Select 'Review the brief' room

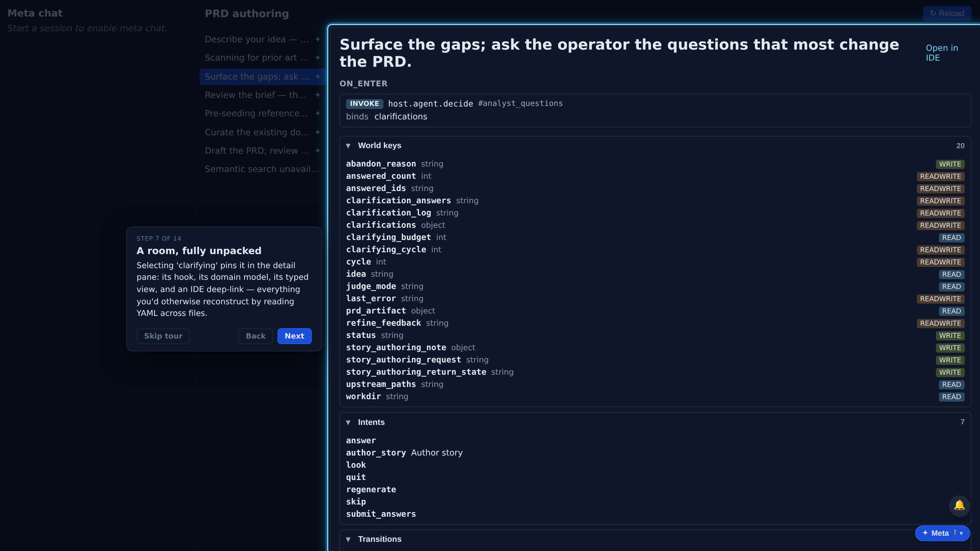(262, 95)
